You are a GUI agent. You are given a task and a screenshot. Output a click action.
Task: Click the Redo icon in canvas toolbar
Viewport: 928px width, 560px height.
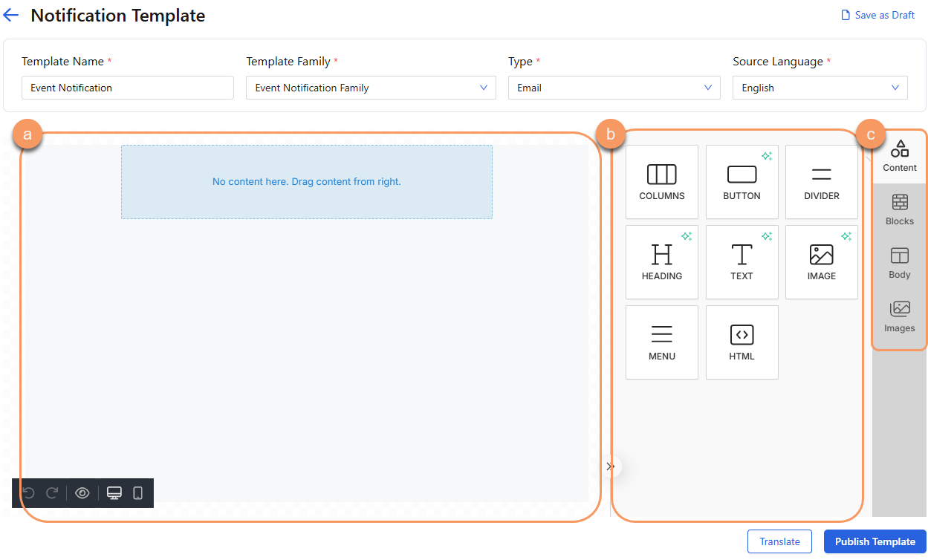coord(51,492)
